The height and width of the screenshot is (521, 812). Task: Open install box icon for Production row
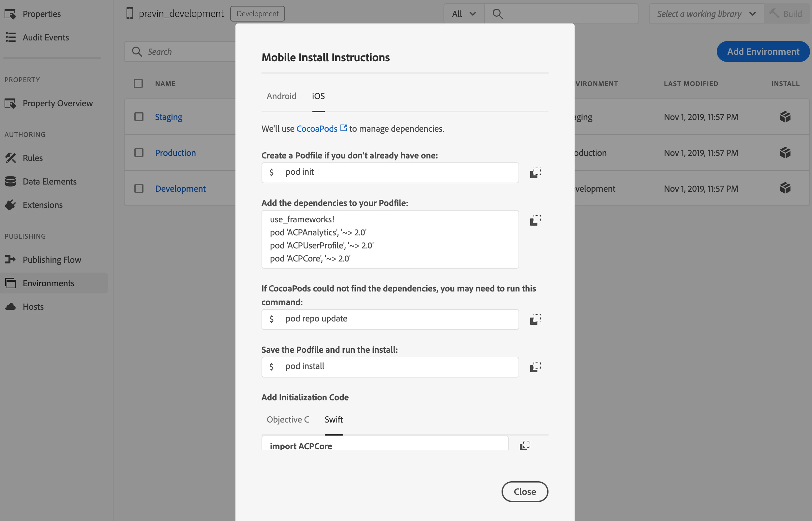tap(785, 153)
